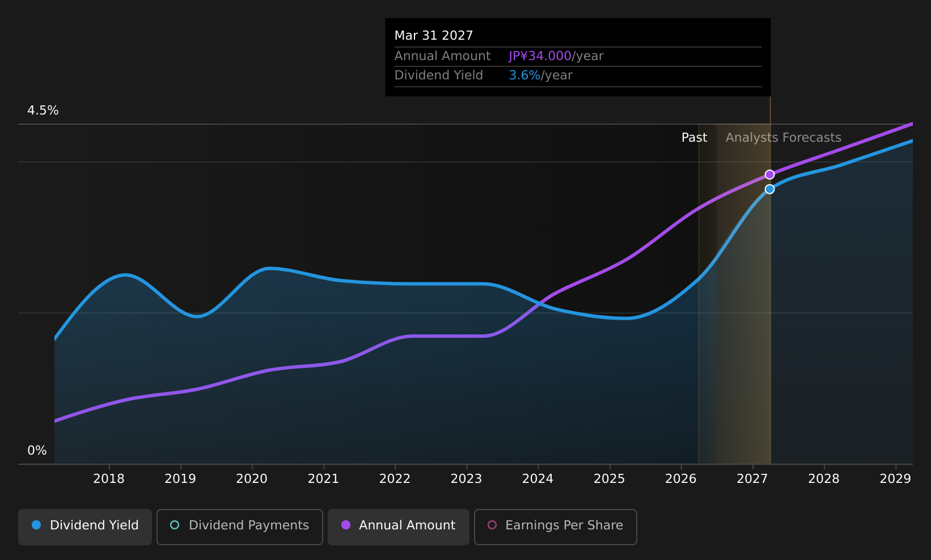Select the 2020 x-axis label
The height and width of the screenshot is (560, 931).
[x=252, y=479]
